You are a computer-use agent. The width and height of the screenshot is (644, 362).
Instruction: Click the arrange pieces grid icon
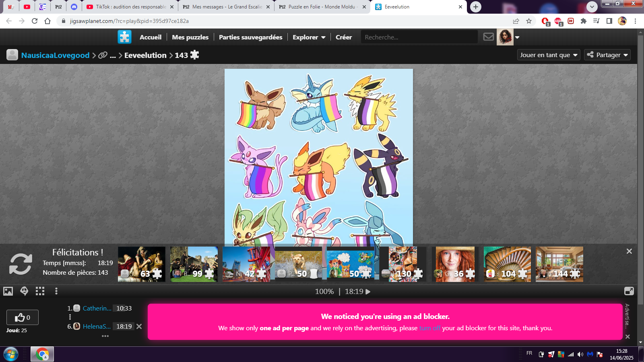point(40,291)
